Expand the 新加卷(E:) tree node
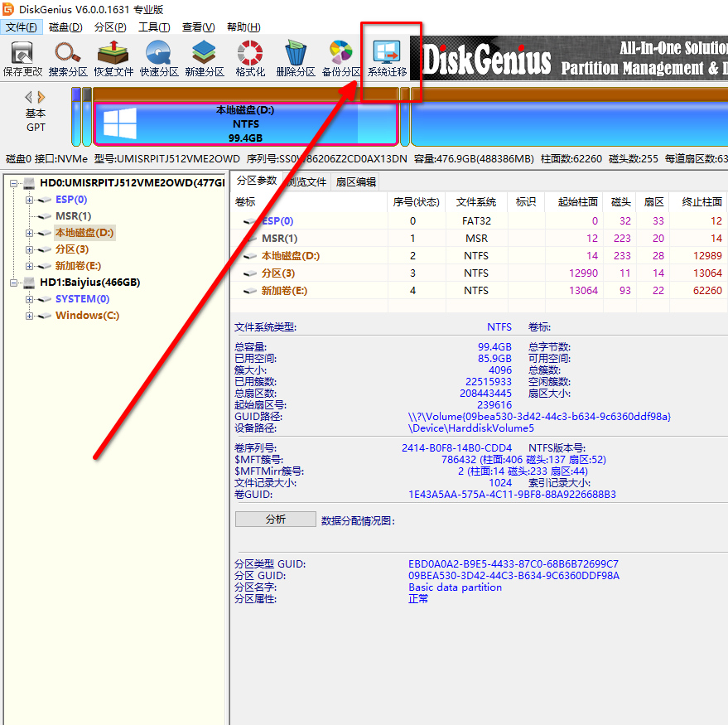This screenshot has height=725, width=728. (29, 266)
